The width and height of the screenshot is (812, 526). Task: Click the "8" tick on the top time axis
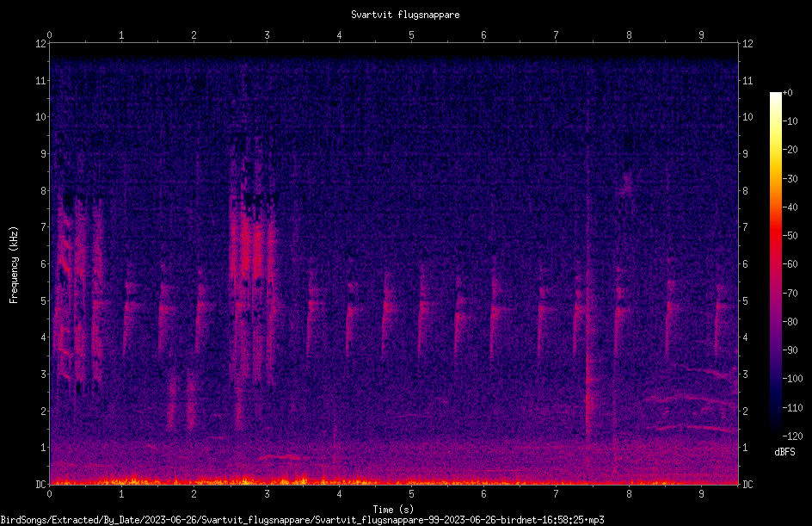click(x=629, y=35)
